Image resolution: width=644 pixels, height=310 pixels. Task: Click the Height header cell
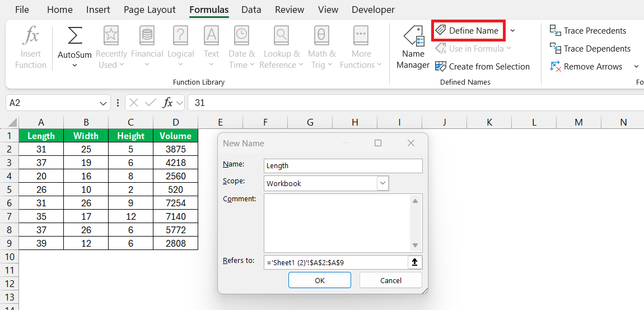pyautogui.click(x=130, y=136)
